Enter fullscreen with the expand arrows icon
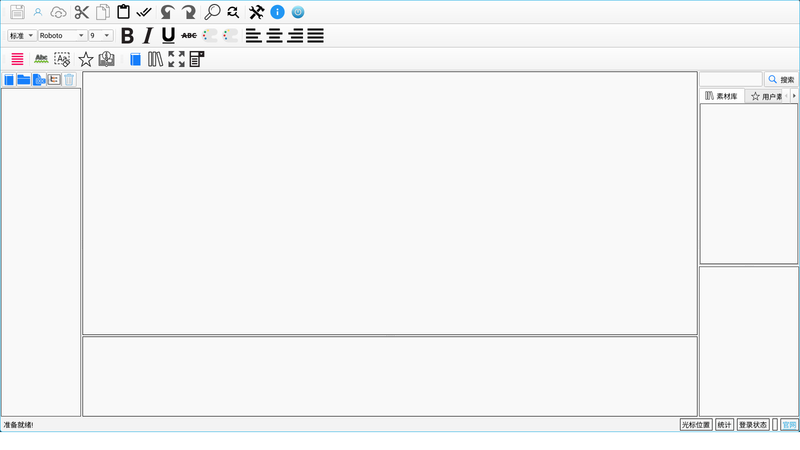Screen dimensions: 800x450 [176, 59]
